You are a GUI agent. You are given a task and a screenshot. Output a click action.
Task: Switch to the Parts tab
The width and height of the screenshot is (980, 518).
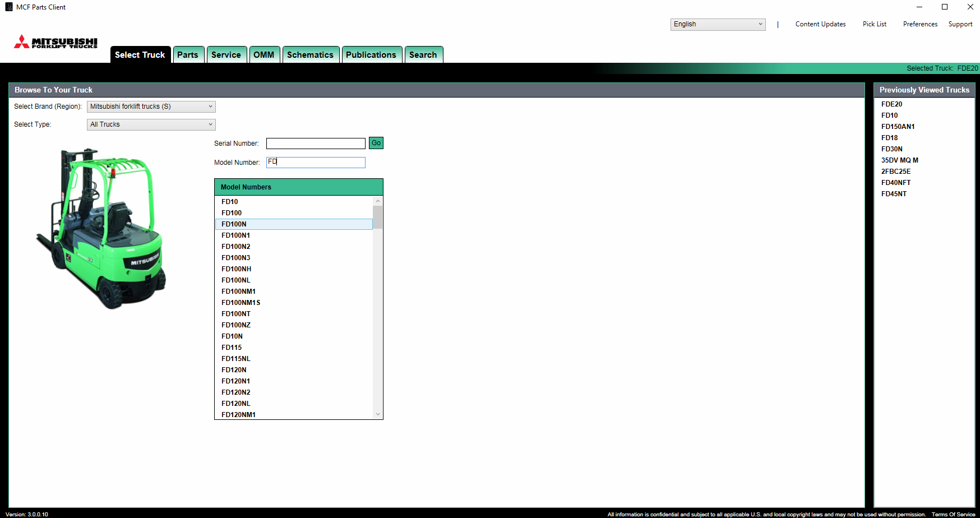[188, 54]
